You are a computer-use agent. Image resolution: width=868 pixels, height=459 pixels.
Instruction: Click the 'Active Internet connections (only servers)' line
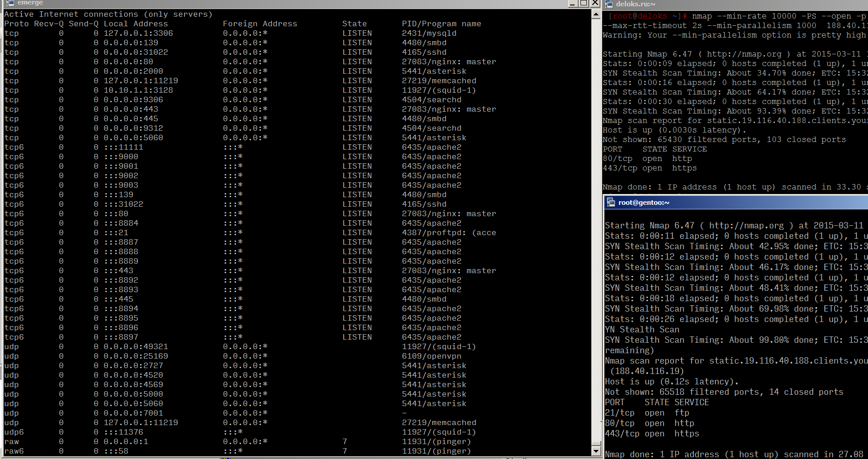tap(108, 14)
